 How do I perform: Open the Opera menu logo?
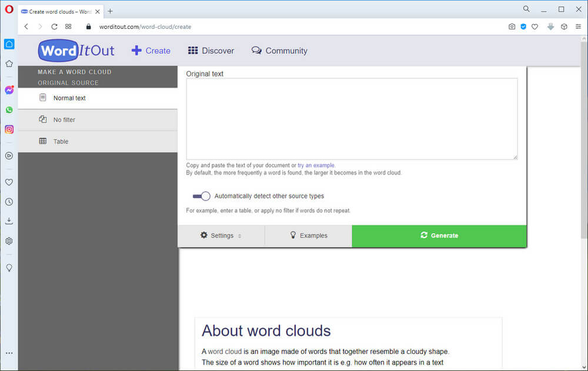click(9, 9)
